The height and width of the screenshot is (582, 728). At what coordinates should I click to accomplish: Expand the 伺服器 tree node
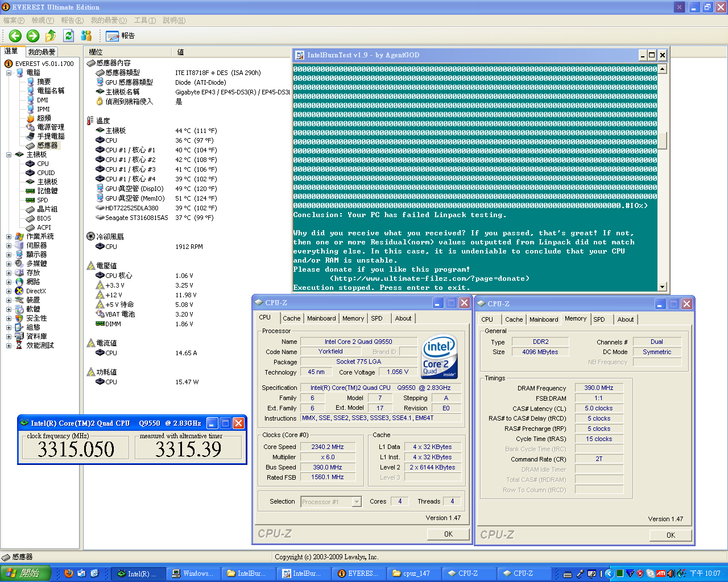coord(9,246)
